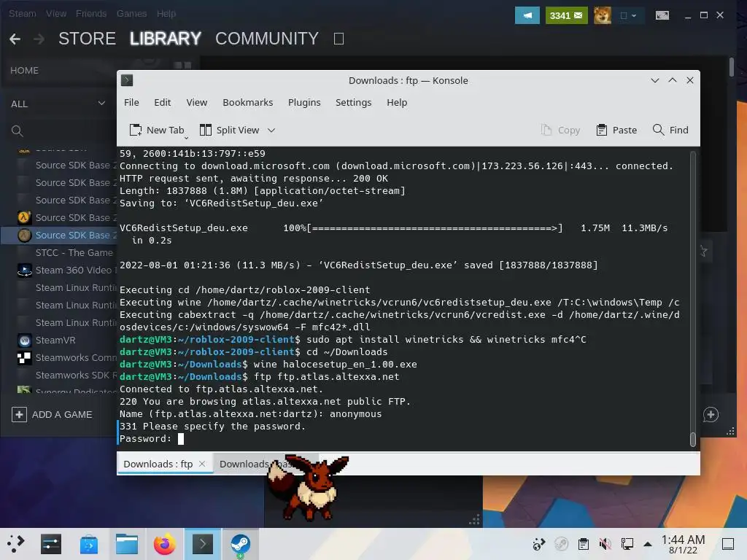The image size is (747, 560).
Task: Click Find in Konsole toolbar
Action: [670, 130]
